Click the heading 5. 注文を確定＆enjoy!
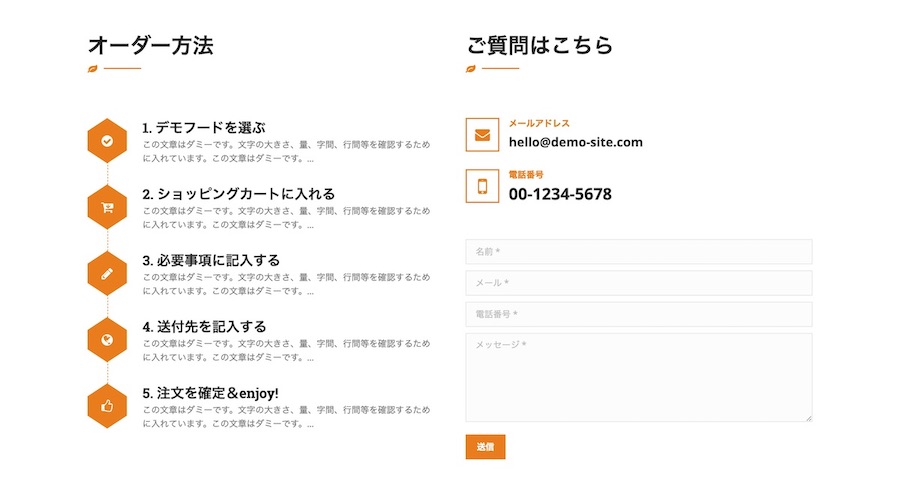The image size is (900, 497). tap(211, 393)
